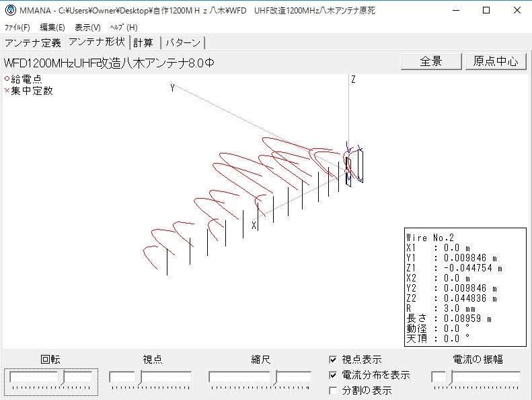The height and width of the screenshot is (400, 532).
Task: Click the feed point marker on the antenna
Action: click(347, 171)
